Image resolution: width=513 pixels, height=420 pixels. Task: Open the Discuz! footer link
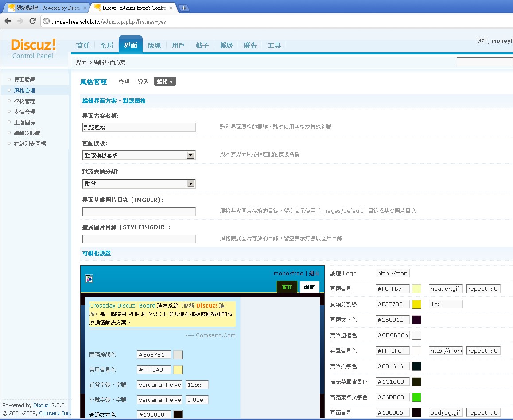click(x=42, y=405)
